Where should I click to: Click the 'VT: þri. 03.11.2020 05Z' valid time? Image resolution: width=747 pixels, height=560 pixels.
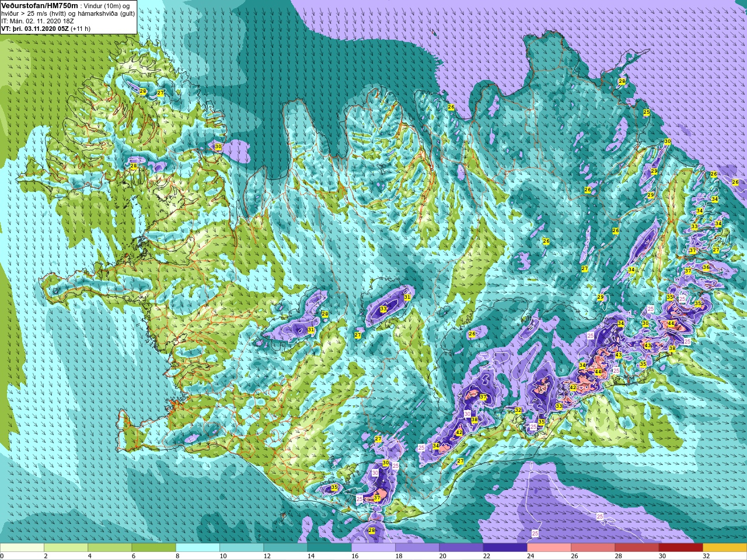click(35, 29)
